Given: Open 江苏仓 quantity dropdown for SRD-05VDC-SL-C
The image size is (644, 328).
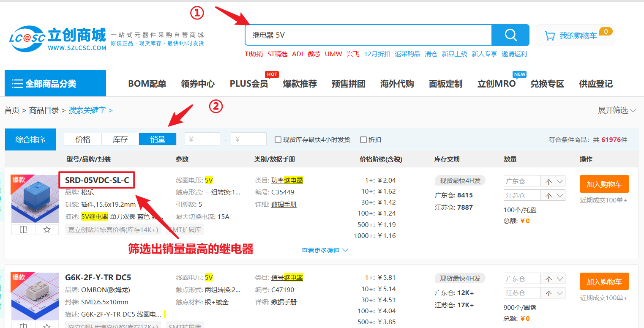Looking at the screenshot, I should tap(560, 195).
